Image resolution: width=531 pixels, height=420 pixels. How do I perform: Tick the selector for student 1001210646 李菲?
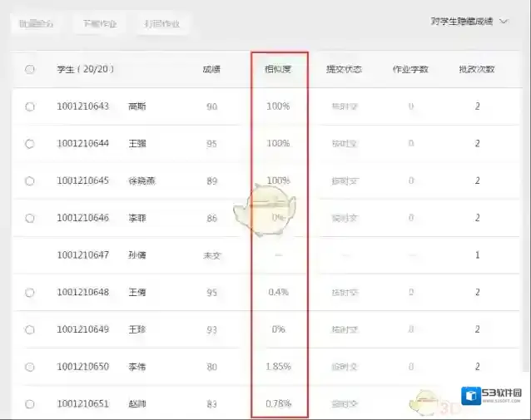pos(30,218)
